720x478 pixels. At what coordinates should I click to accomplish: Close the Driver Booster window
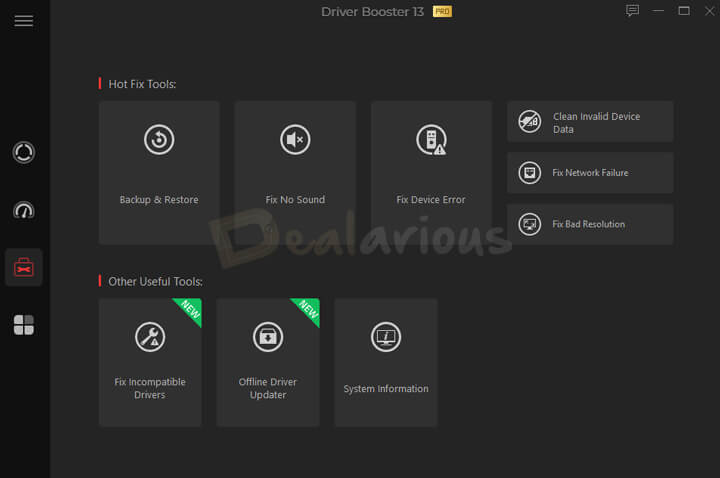click(x=709, y=11)
